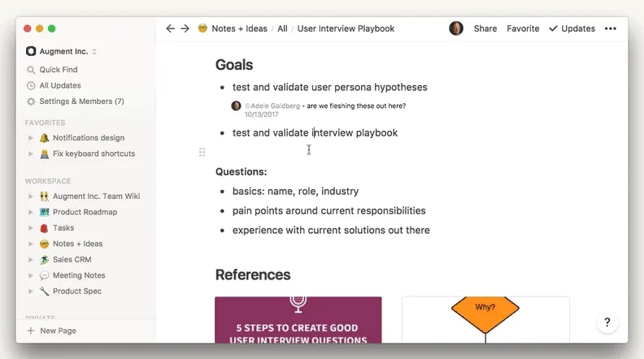
Task: Click the block drag handle dots
Action: point(202,152)
